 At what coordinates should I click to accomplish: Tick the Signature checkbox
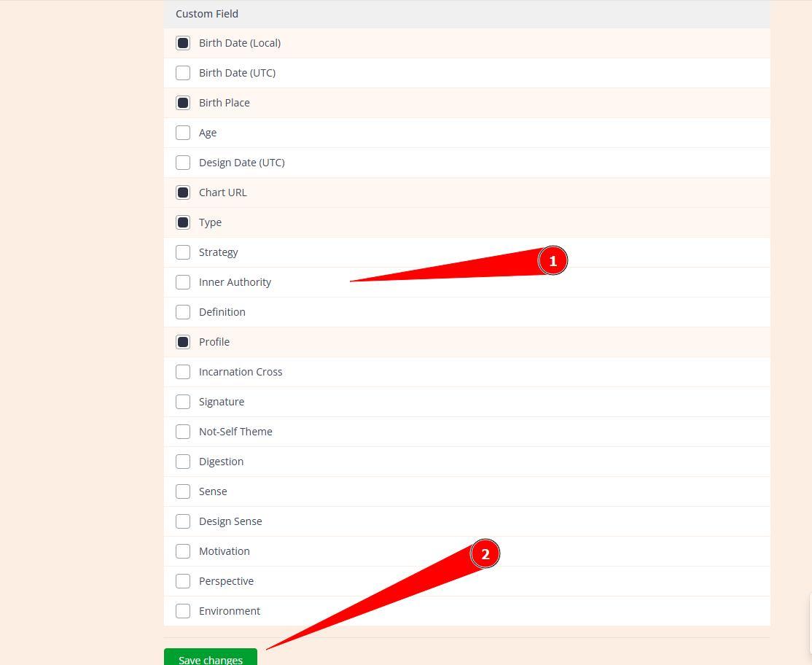183,402
